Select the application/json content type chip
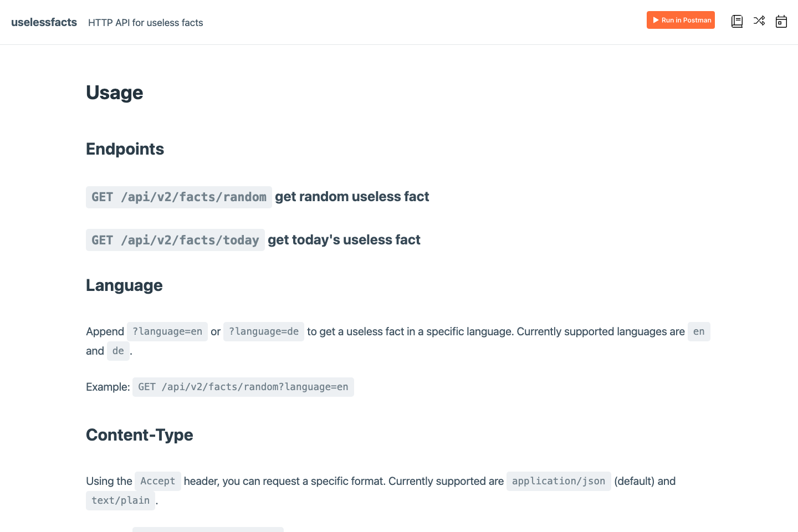Image resolution: width=798 pixels, height=532 pixels. [x=559, y=481]
